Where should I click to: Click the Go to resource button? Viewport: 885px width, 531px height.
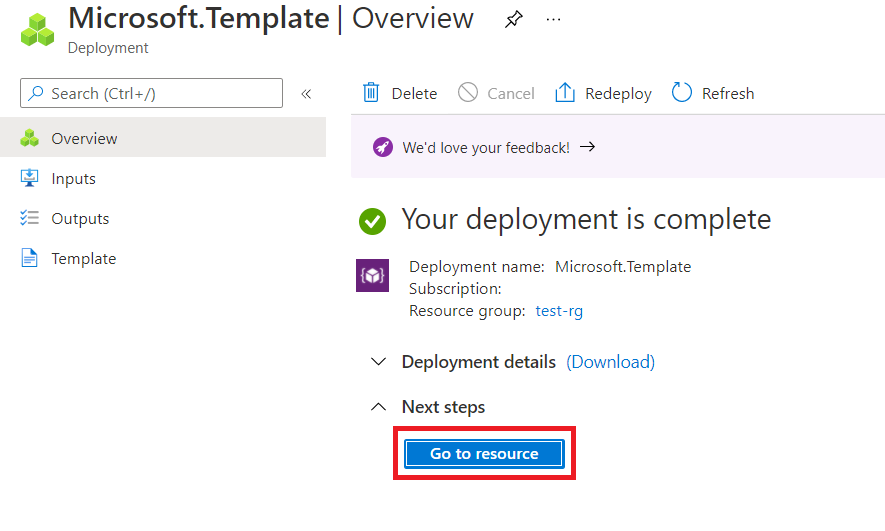pos(484,454)
